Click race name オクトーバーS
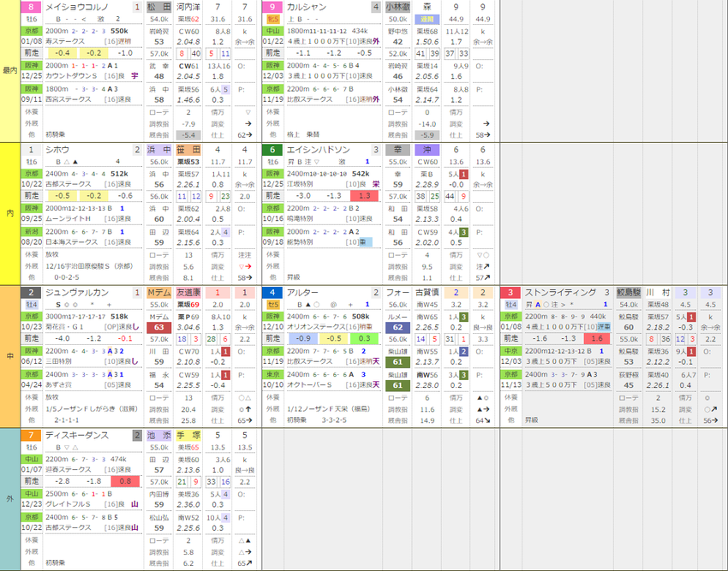This screenshot has height=571, width=728. tap(309, 385)
